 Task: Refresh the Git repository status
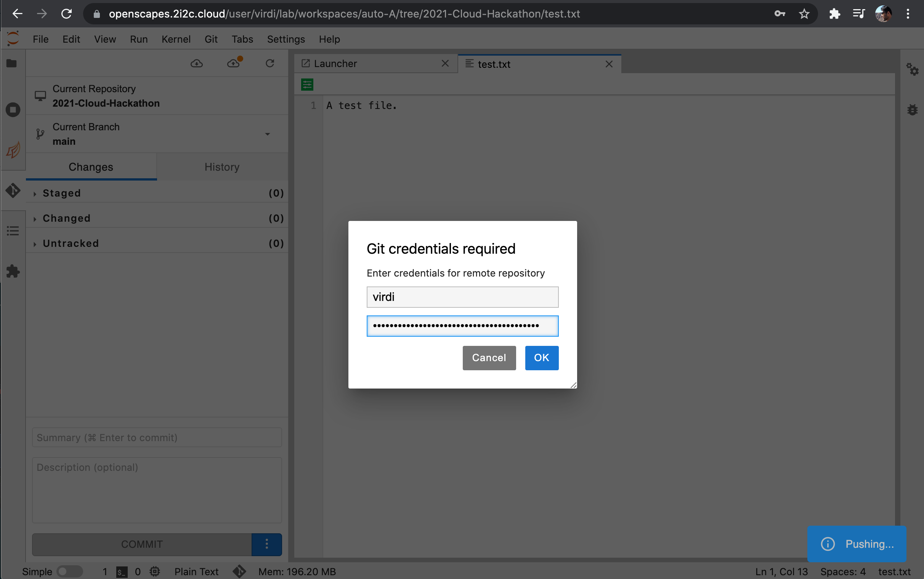coord(270,63)
